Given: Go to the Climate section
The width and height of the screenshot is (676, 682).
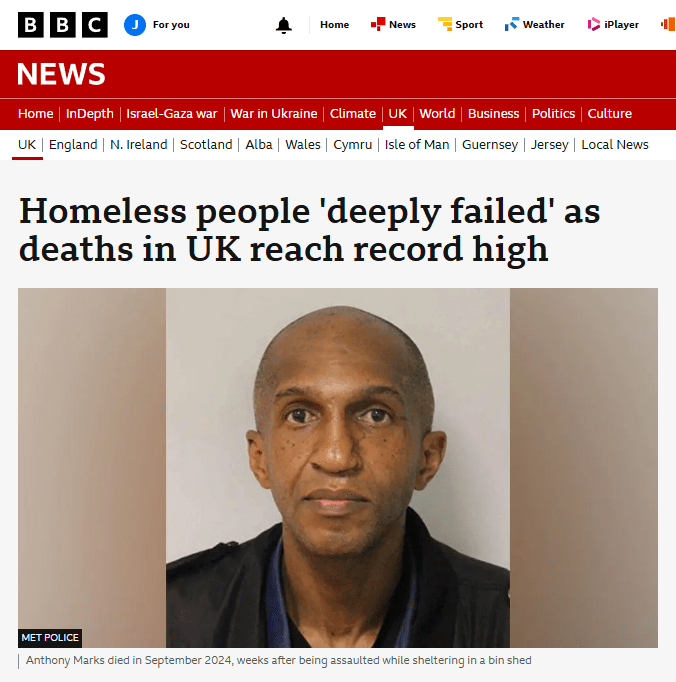Looking at the screenshot, I should 352,114.
